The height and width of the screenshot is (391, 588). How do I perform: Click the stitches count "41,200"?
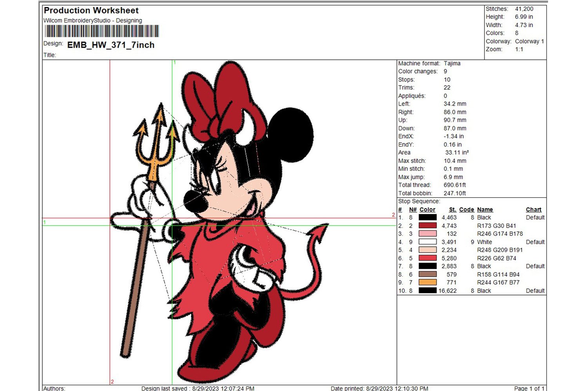524,9
